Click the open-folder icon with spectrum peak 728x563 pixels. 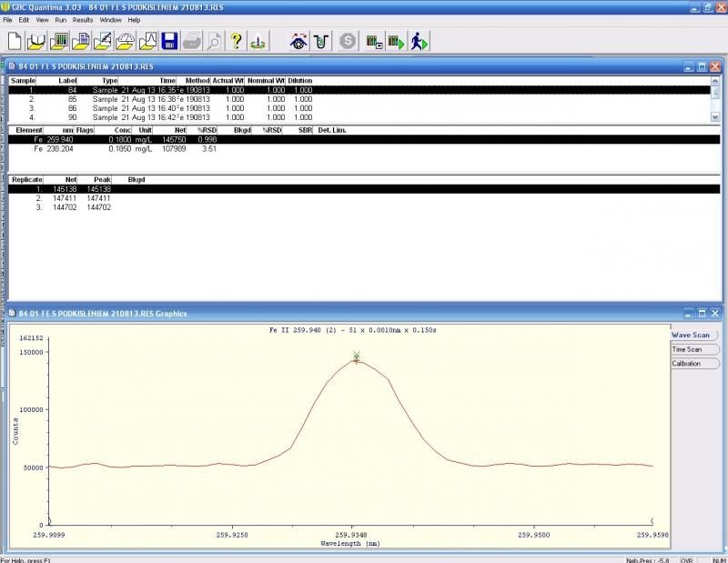click(147, 41)
